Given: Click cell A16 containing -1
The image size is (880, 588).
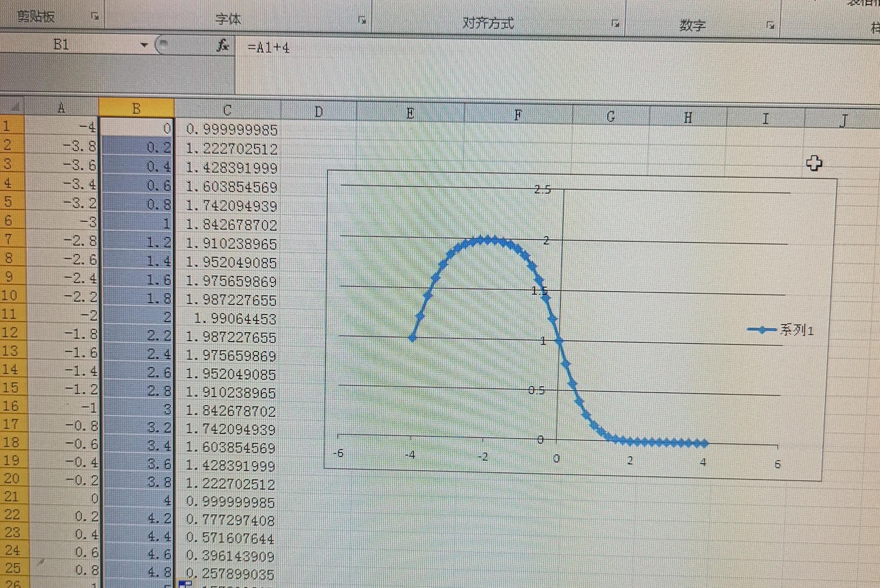Looking at the screenshot, I should (x=64, y=407).
